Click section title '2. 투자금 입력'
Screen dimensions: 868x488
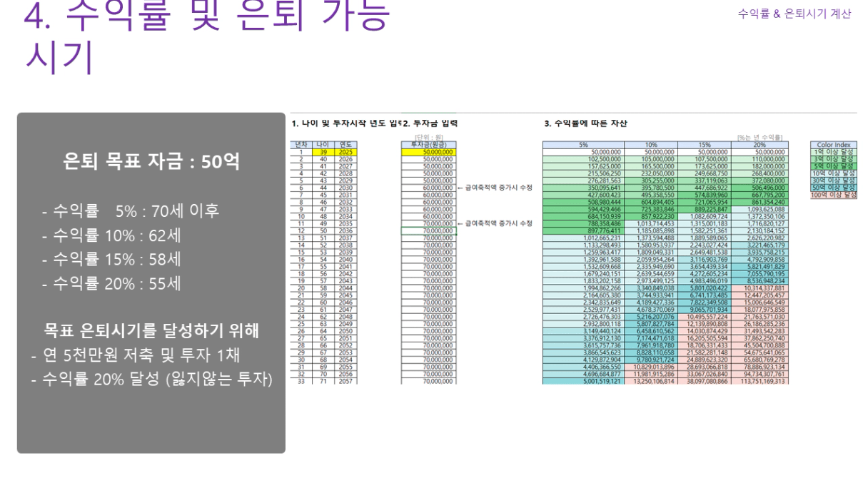click(x=430, y=124)
